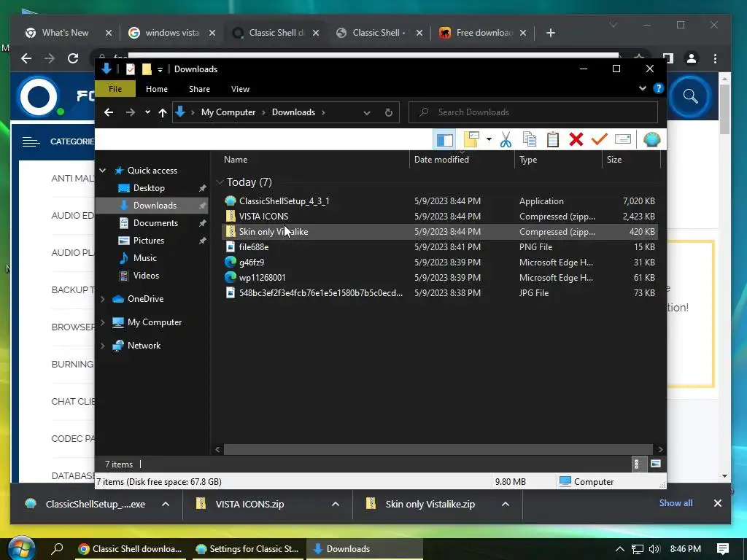Customize Quick Access Toolbar dropdown arrow
Viewport: 747px width, 560px height.
click(160, 69)
